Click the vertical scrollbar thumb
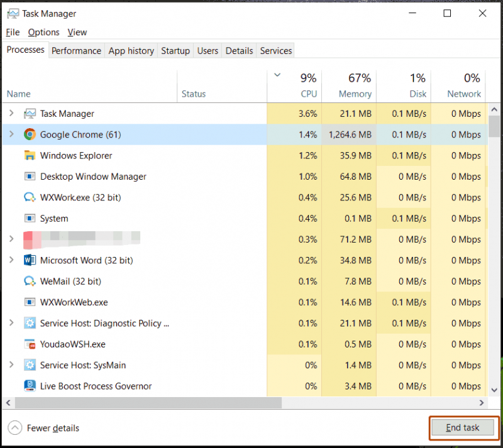The height and width of the screenshot is (448, 503). (x=494, y=126)
